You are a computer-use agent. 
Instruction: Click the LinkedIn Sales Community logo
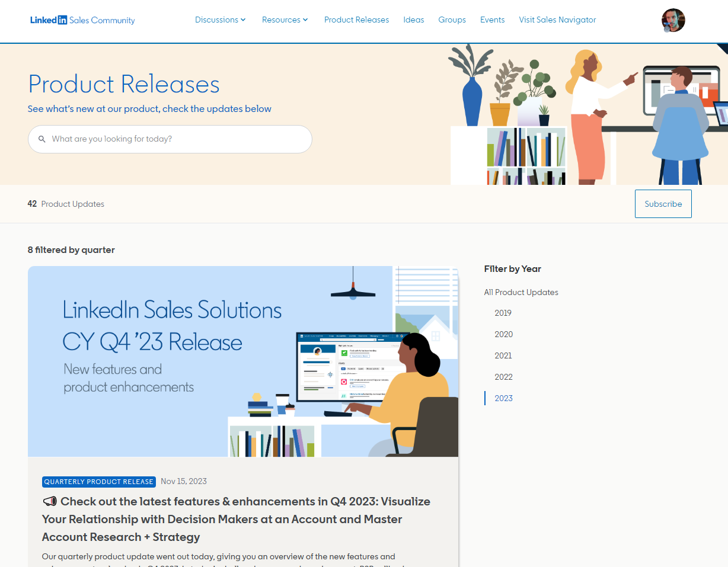(x=82, y=20)
